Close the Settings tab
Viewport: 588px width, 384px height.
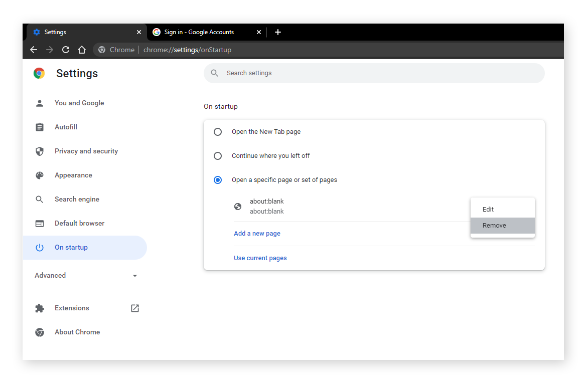click(139, 32)
